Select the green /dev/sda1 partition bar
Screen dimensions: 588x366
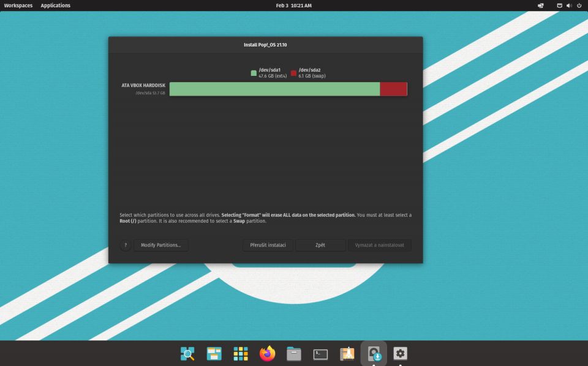[274, 89]
